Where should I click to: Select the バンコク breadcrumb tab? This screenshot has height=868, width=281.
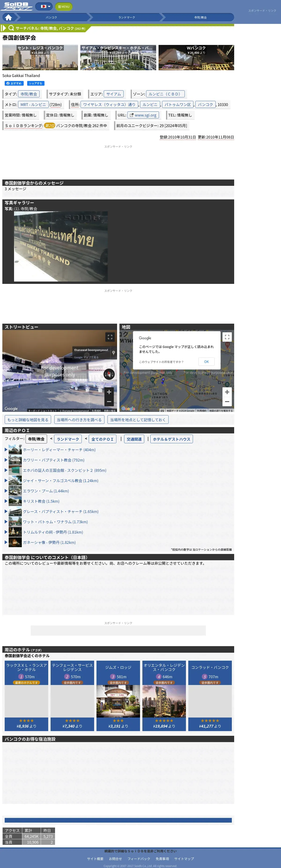[x=51, y=17]
